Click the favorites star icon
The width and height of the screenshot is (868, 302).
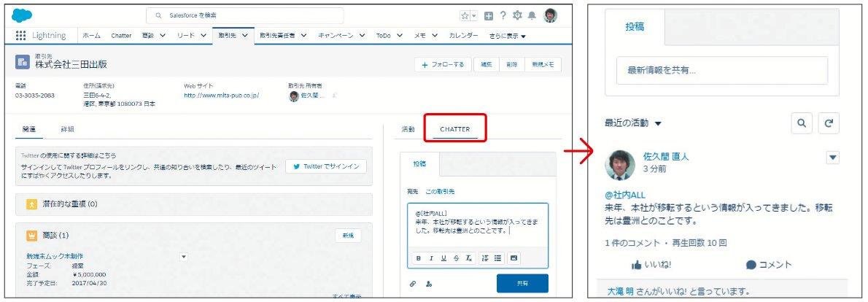point(465,15)
